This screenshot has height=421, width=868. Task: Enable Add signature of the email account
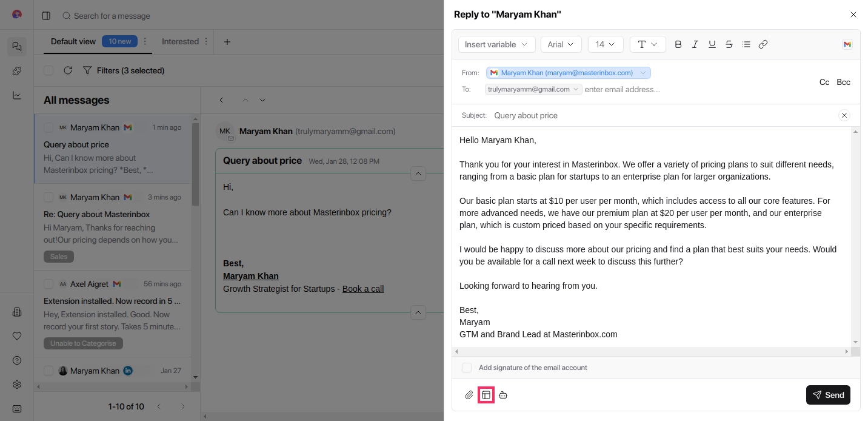point(467,368)
